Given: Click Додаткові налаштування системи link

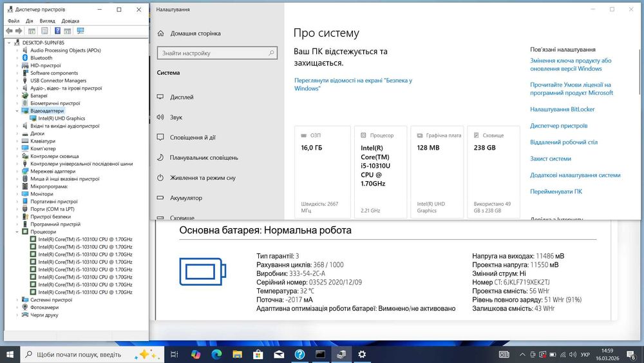Looking at the screenshot, I should click(575, 175).
